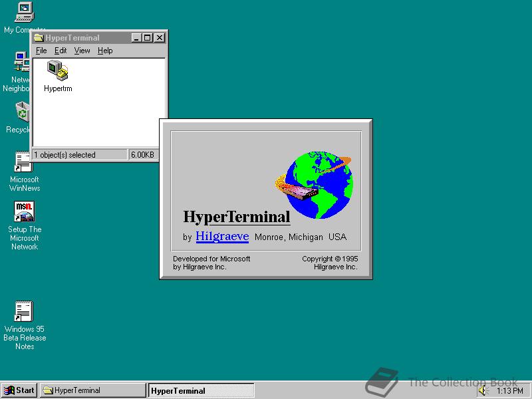Select Setup The Microsoft Network icon
This screenshot has width=532, height=399.
pos(24,211)
